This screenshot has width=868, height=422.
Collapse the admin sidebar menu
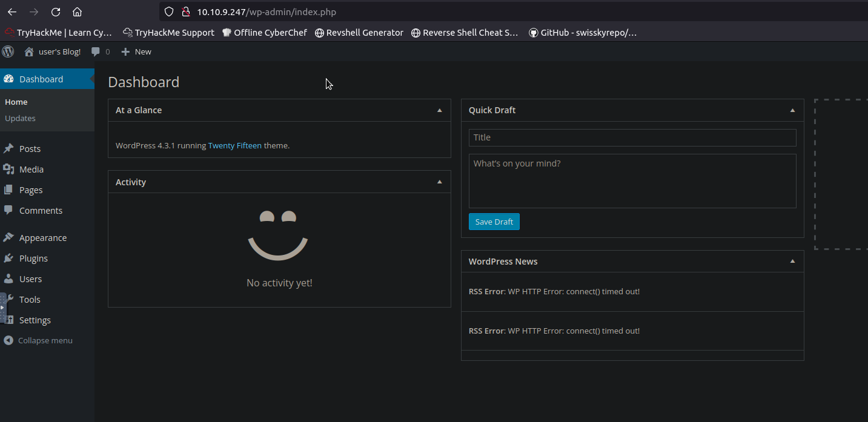pyautogui.click(x=39, y=340)
